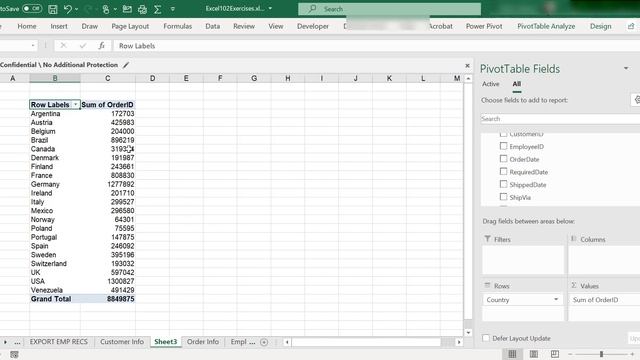Open the PivotTable Fields pane options arrow
The image size is (640, 360).
pyautogui.click(x=626, y=68)
